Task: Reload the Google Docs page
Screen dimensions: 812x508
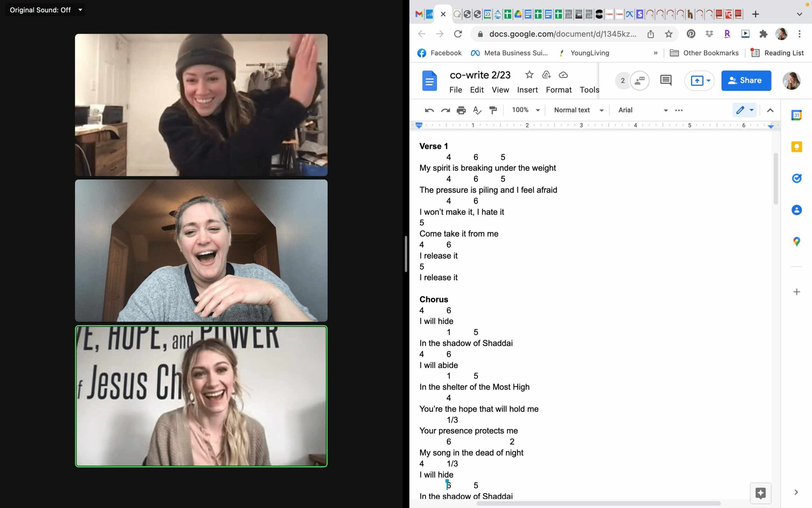Action: click(x=458, y=34)
